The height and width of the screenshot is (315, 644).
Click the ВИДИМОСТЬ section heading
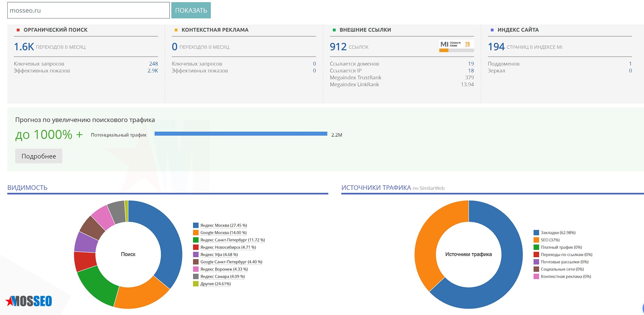pos(27,188)
